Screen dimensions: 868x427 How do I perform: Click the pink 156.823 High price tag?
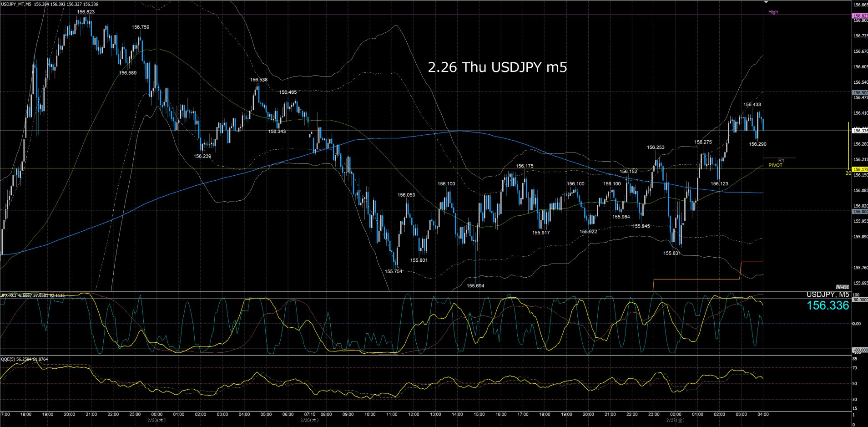coord(860,15)
